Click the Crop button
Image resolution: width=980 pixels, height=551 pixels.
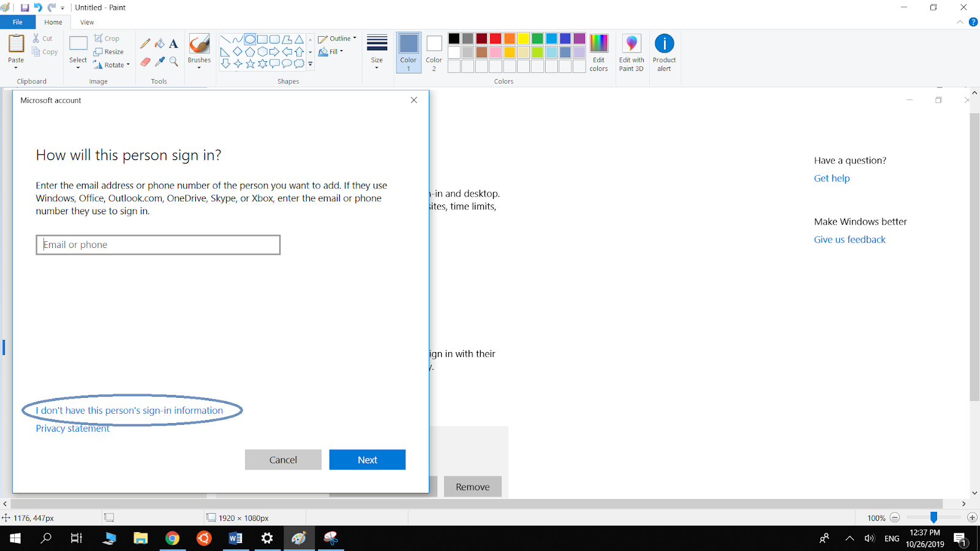click(x=107, y=39)
